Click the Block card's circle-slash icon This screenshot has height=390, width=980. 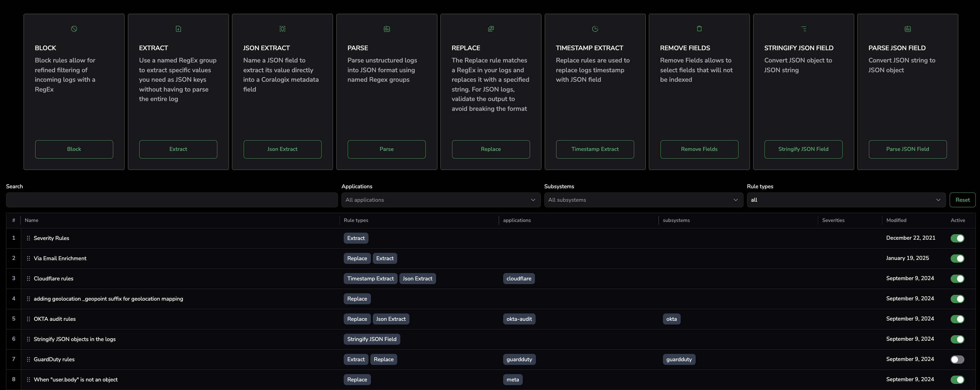[74, 29]
